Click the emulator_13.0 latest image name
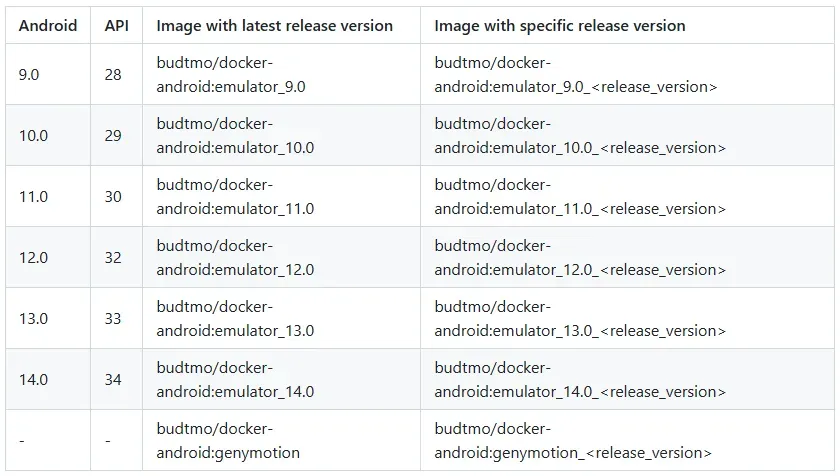Viewport: 840px width, 476px height. tap(235, 319)
